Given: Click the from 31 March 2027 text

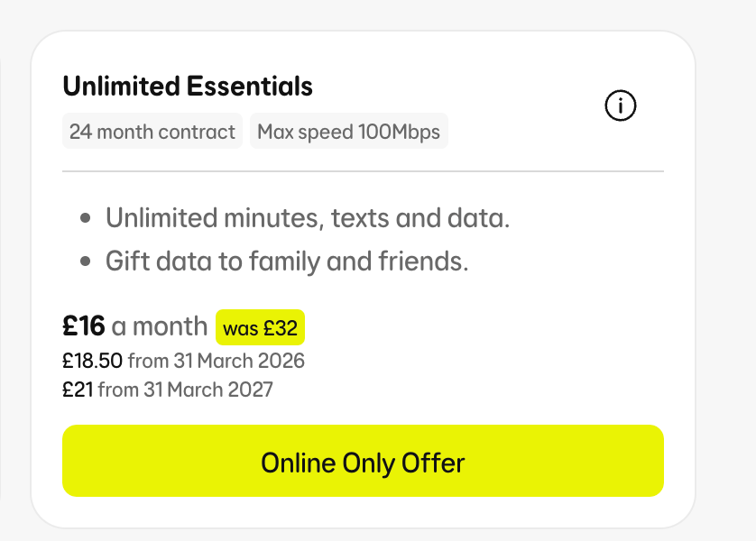Looking at the screenshot, I should [186, 390].
